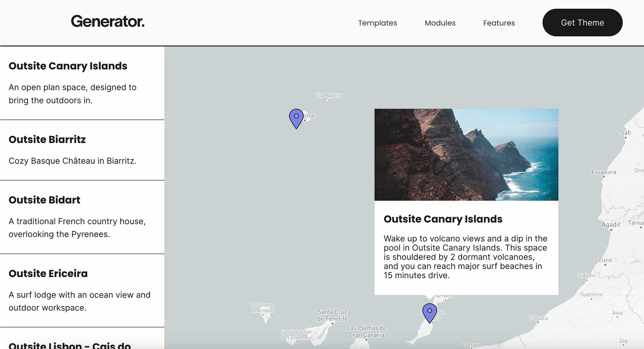Click 'A traditional French country house' description
Image resolution: width=644 pixels, height=349 pixels.
click(77, 228)
